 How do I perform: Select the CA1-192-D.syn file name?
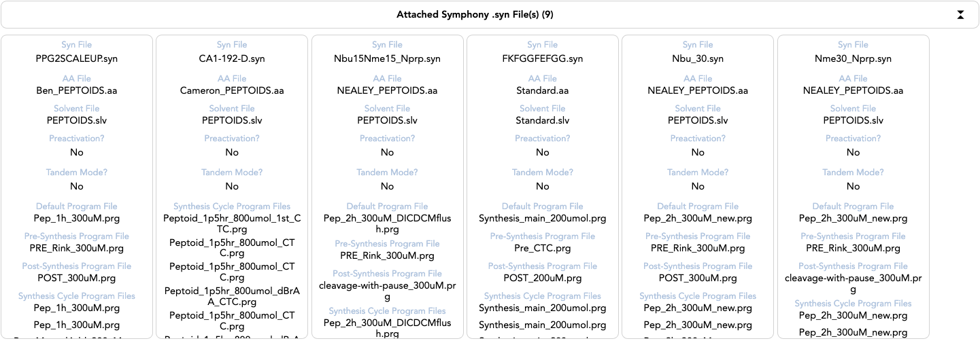232,58
